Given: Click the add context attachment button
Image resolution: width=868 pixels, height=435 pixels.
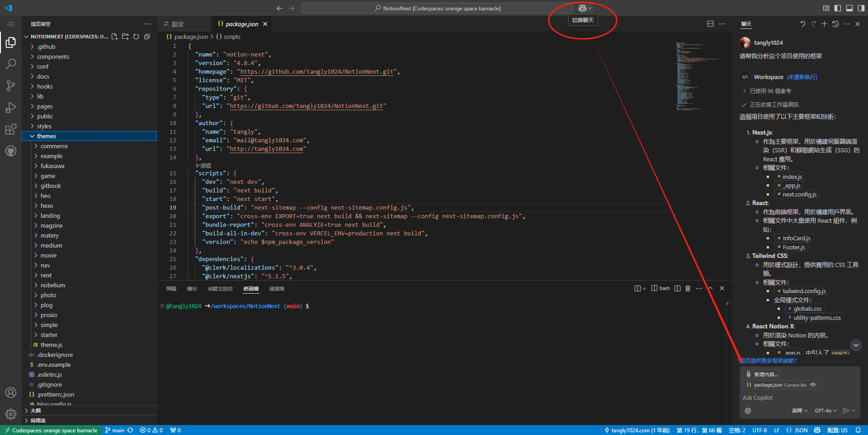Looking at the screenshot, I should pos(762,374).
